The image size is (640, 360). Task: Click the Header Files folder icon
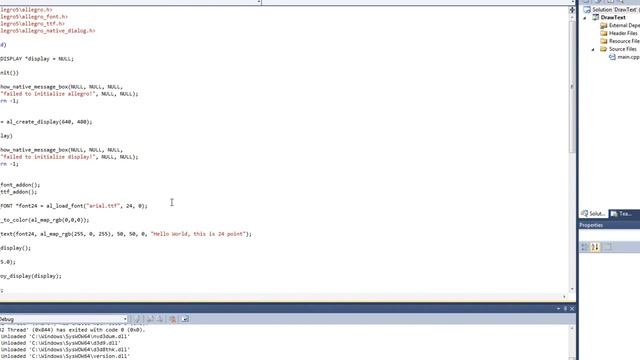(x=604, y=33)
